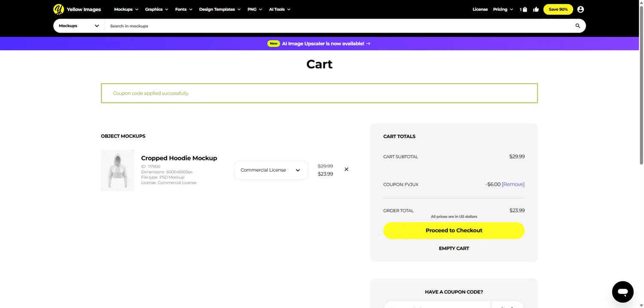Open the Design Templates menu
The height and width of the screenshot is (308, 644).
tap(220, 9)
